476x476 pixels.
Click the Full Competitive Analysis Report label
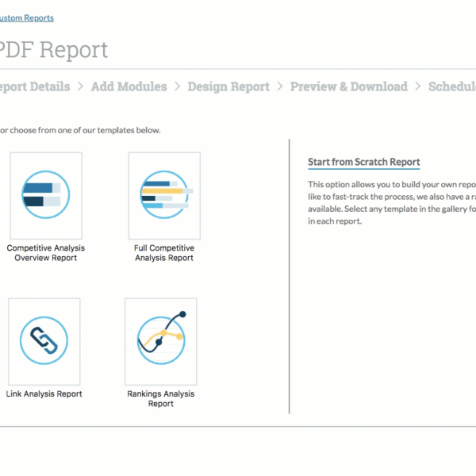[164, 253]
